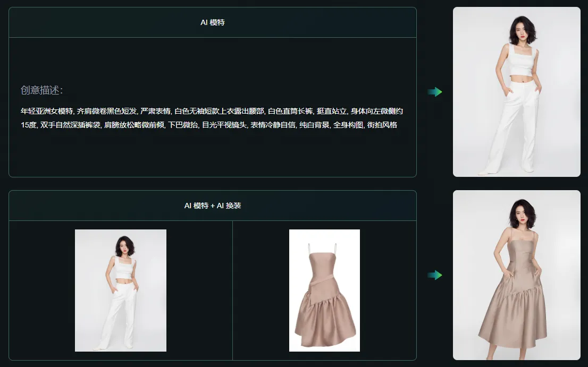Select the AI 模特 panel header

click(x=212, y=22)
